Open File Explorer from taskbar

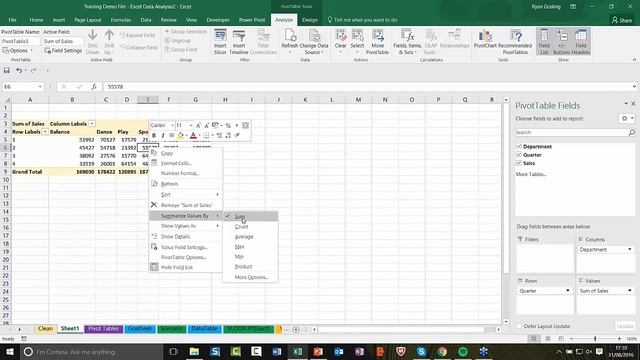pyautogui.click(x=194, y=351)
